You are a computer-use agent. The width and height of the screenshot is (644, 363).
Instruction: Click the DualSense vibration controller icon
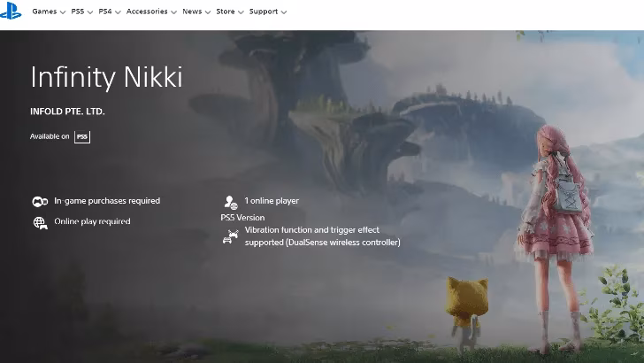(x=230, y=236)
